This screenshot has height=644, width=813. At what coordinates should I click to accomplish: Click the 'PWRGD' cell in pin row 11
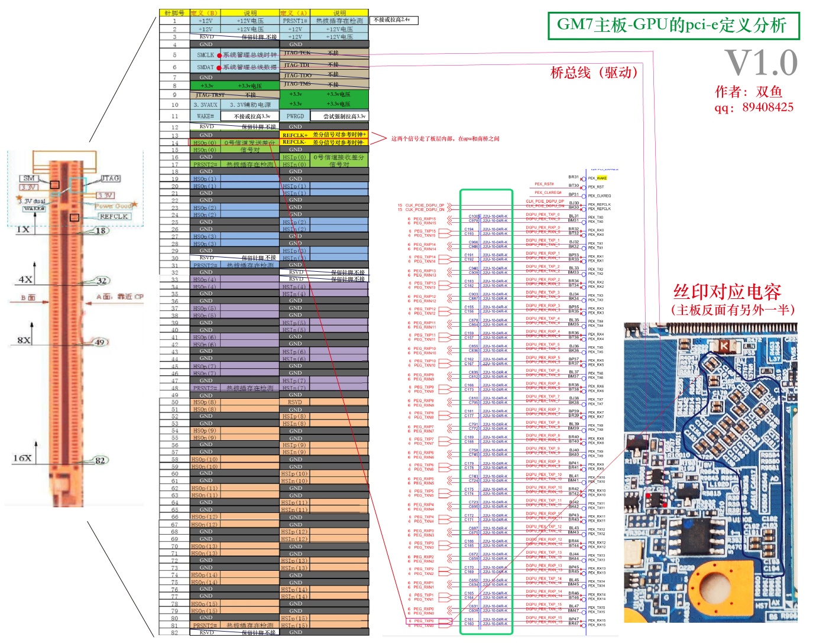click(295, 116)
